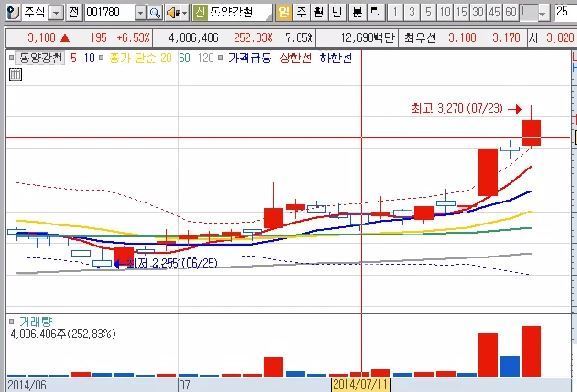
Task: Click the stock name field 동양강철
Action: point(240,13)
